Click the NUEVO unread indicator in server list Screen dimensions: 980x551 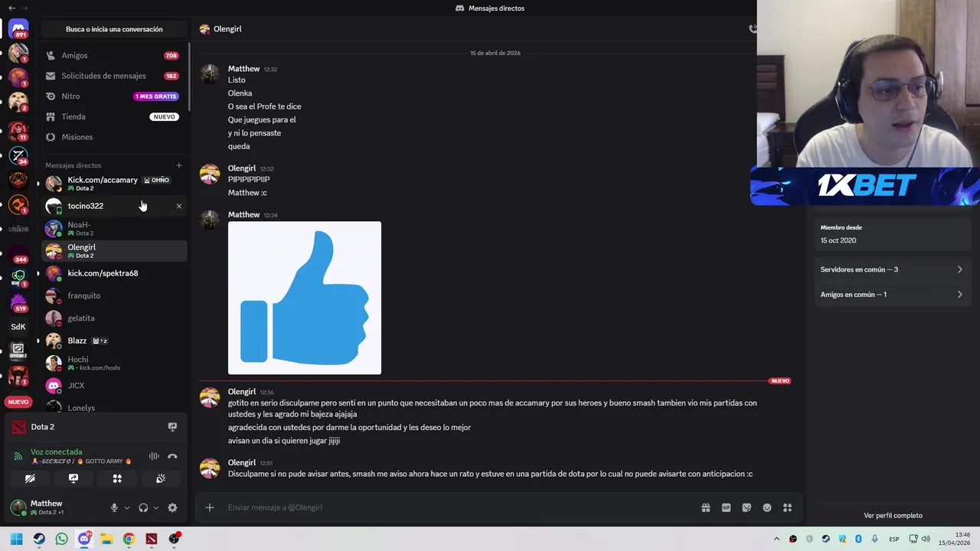[18, 402]
